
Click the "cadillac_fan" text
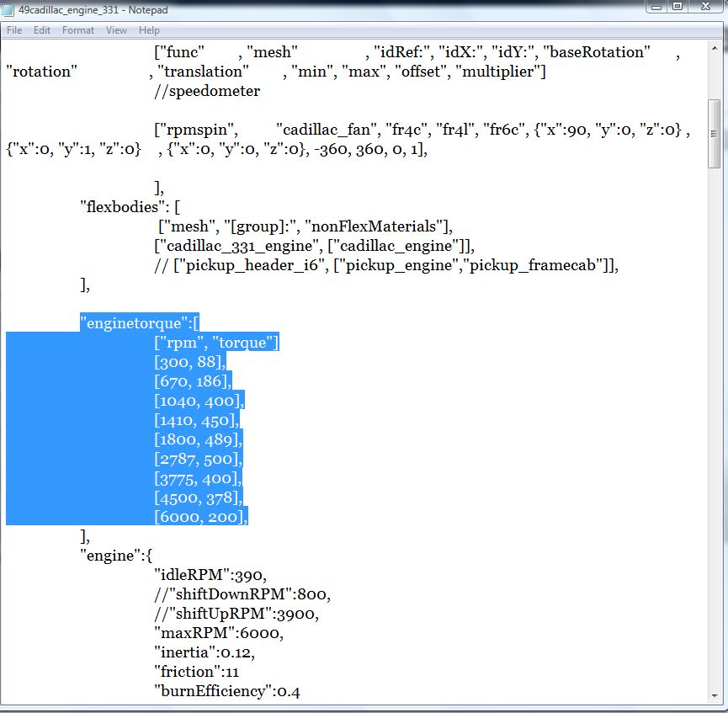point(326,130)
